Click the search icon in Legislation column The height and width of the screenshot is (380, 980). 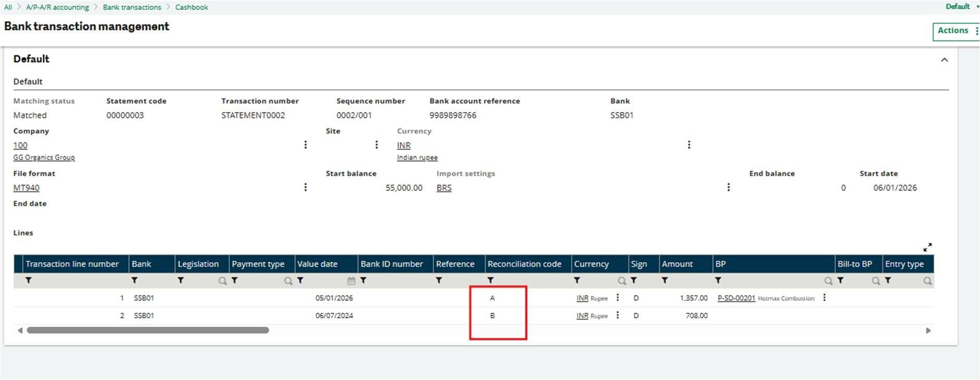[222, 281]
